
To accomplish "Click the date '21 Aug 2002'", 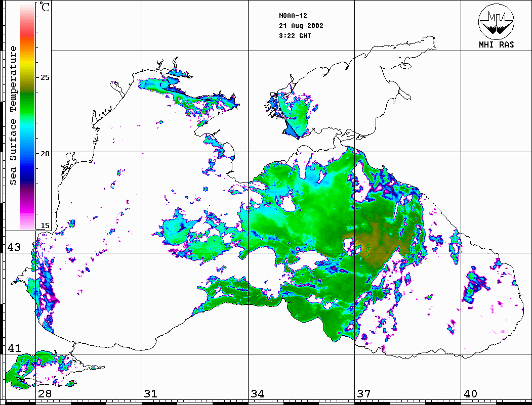I will 301,26.
